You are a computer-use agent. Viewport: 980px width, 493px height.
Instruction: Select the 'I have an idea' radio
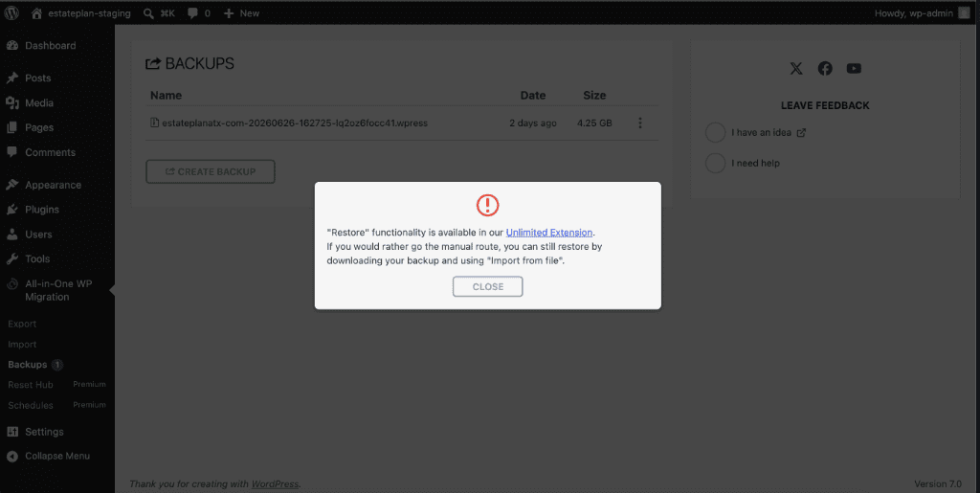pos(715,132)
